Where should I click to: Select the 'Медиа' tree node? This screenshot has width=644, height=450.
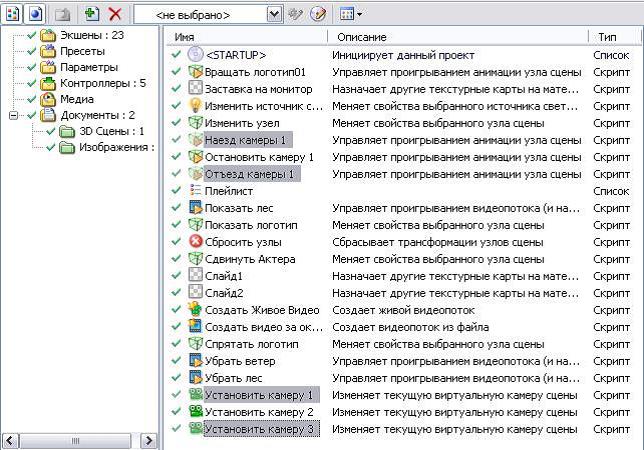point(77,99)
